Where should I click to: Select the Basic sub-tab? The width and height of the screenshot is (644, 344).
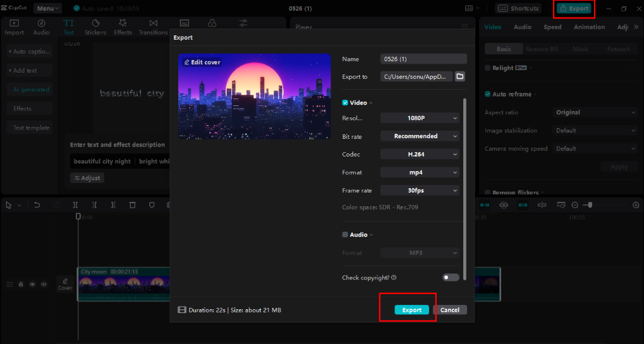504,49
